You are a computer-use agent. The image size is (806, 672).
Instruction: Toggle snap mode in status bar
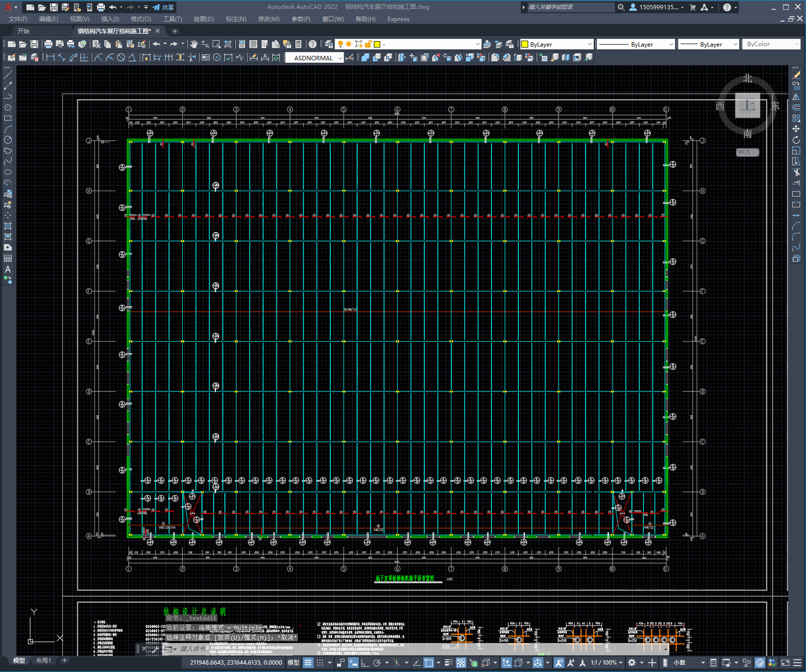(x=320, y=663)
